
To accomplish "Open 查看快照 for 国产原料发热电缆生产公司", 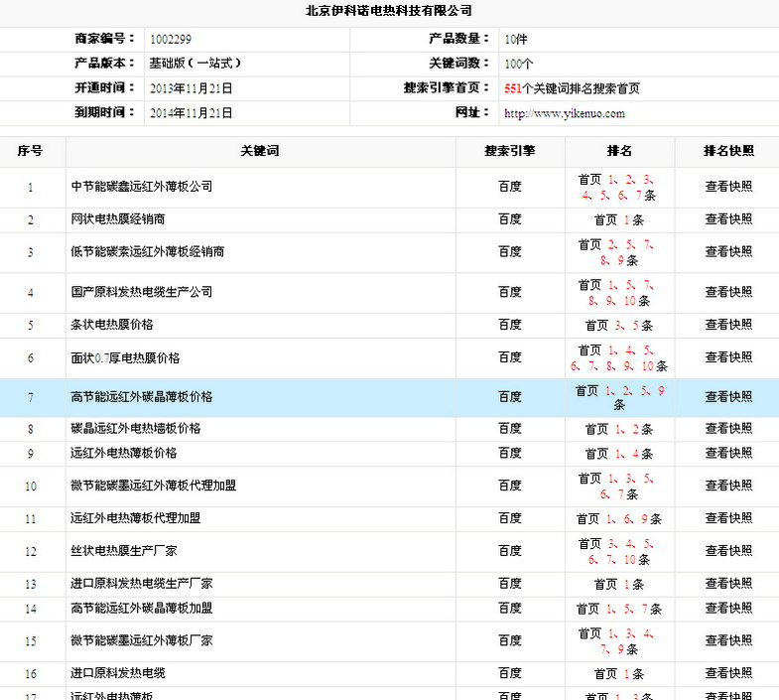I will pos(728,292).
